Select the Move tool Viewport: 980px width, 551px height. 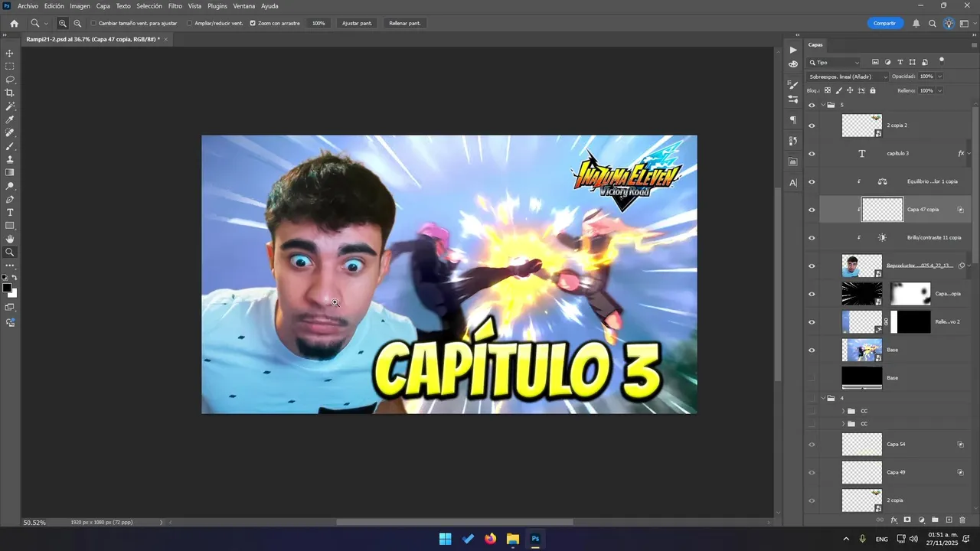[10, 54]
